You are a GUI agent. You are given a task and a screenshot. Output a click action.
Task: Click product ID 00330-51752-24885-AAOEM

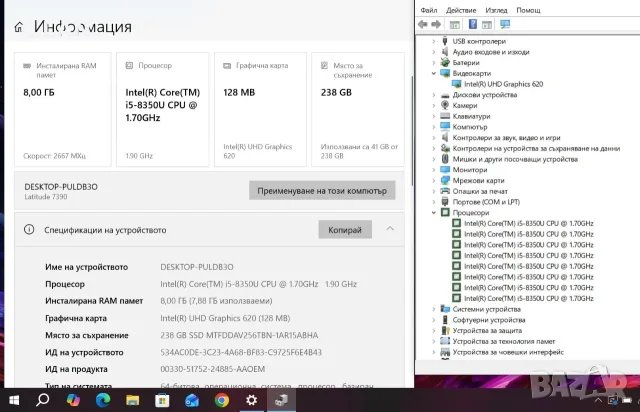(213, 369)
